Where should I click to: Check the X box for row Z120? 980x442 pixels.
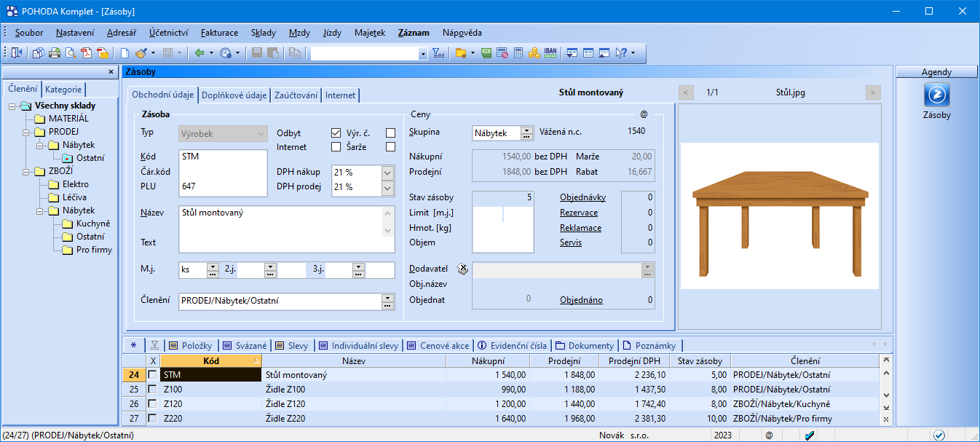pyautogui.click(x=152, y=404)
